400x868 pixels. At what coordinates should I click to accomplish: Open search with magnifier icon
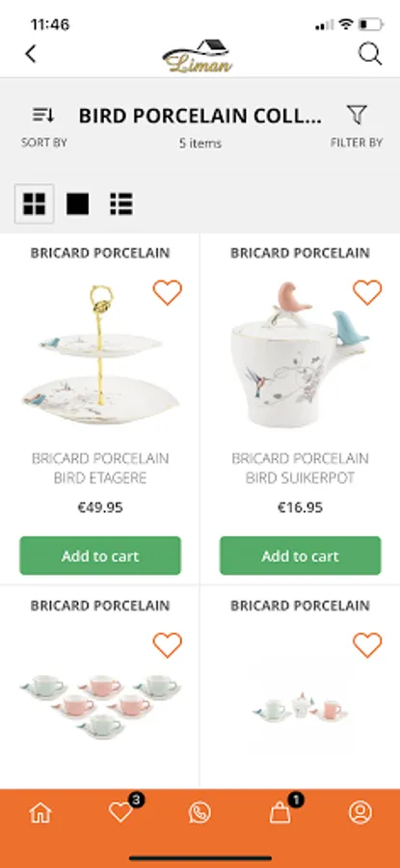369,54
